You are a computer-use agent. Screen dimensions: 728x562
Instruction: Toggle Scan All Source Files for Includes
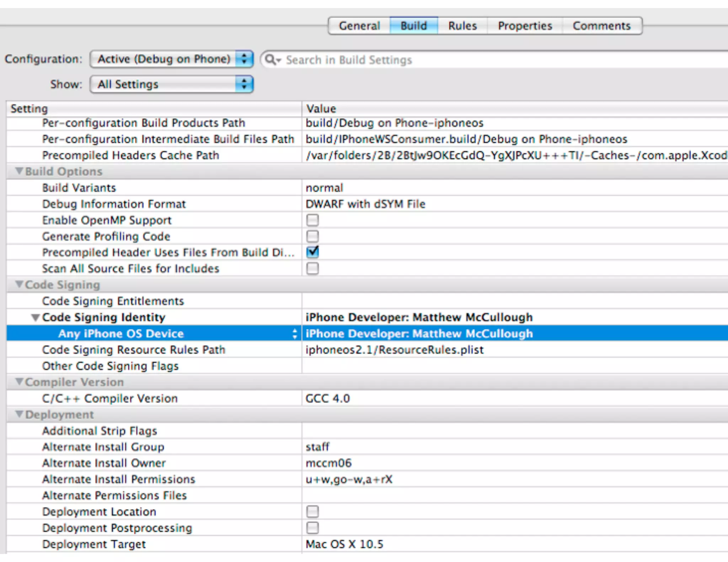(x=312, y=269)
